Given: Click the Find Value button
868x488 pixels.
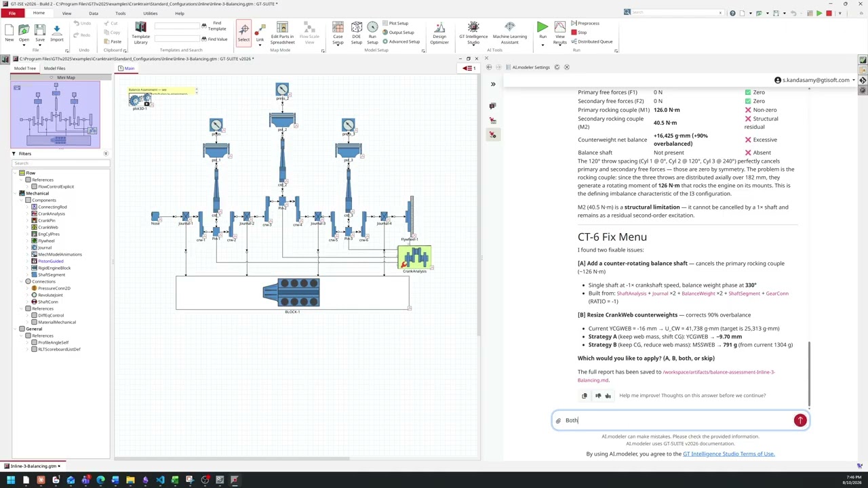Looking at the screenshot, I should pos(214,39).
